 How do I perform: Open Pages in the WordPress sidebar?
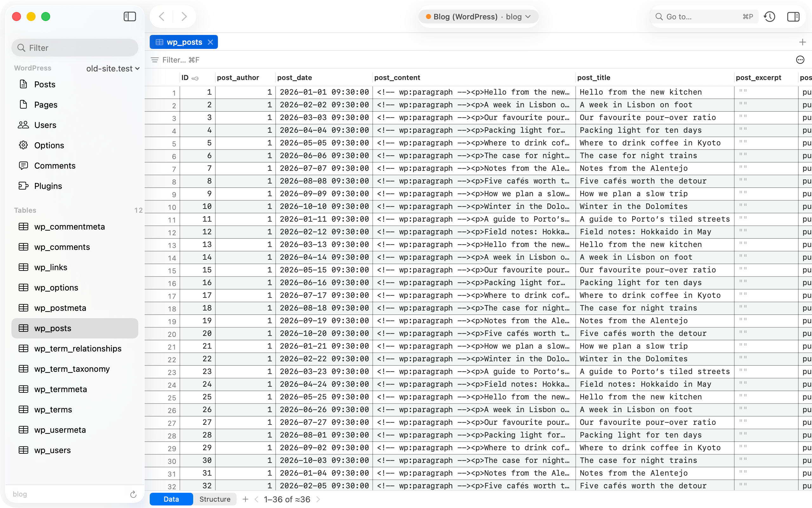click(75, 105)
